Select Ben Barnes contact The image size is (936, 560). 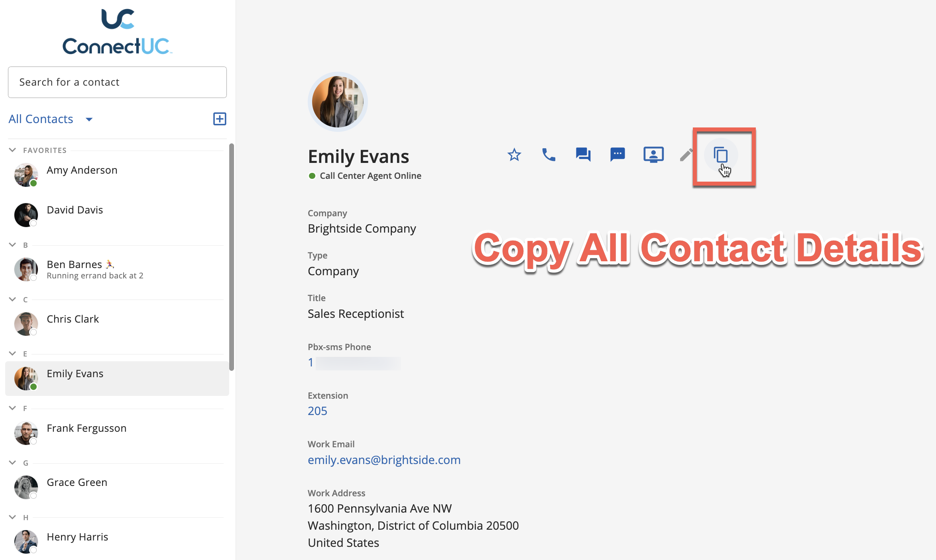coord(74,265)
